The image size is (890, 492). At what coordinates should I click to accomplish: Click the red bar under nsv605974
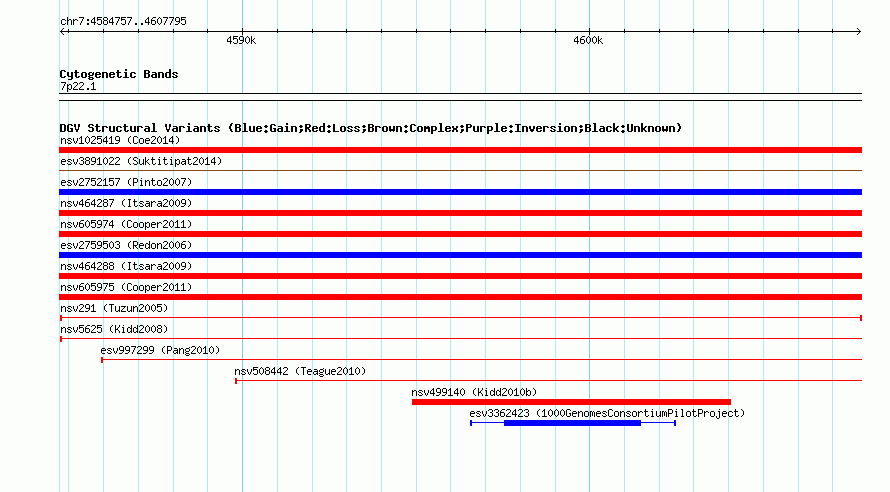(460, 234)
